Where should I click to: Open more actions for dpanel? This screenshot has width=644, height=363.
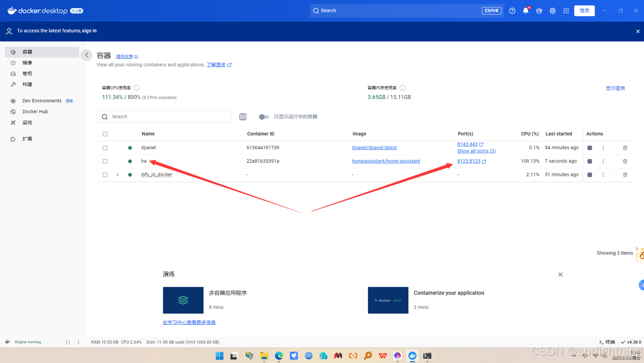click(x=604, y=148)
